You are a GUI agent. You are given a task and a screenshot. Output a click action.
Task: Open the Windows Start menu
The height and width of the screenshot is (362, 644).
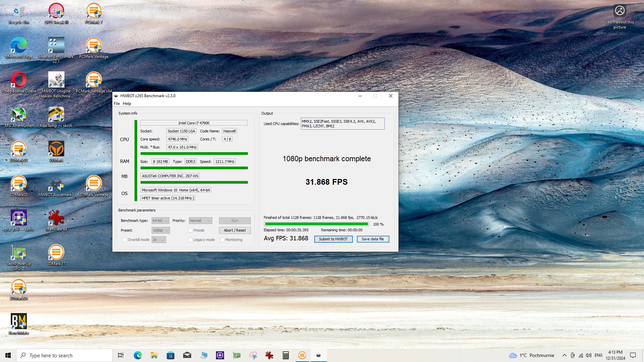click(x=8, y=355)
